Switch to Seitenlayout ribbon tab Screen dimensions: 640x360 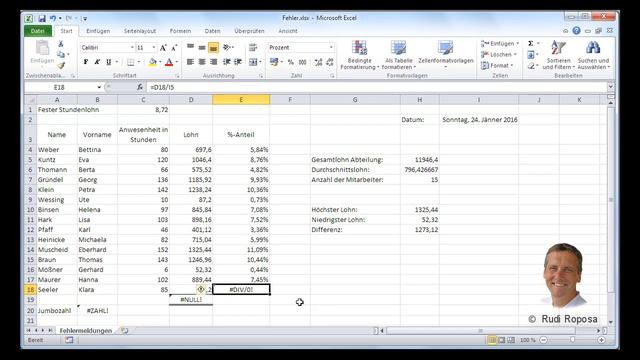coord(140,31)
